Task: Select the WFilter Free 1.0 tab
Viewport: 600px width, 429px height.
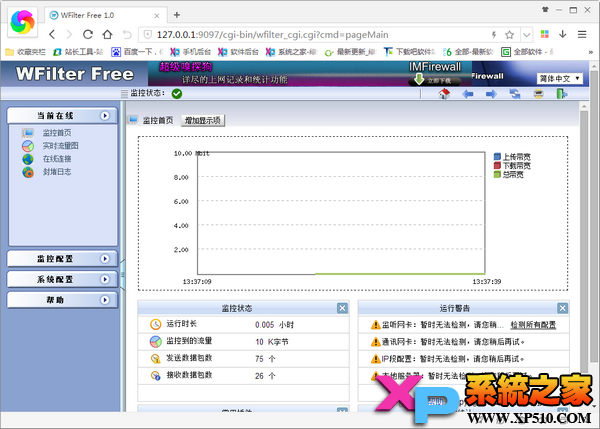Action: [x=106, y=15]
